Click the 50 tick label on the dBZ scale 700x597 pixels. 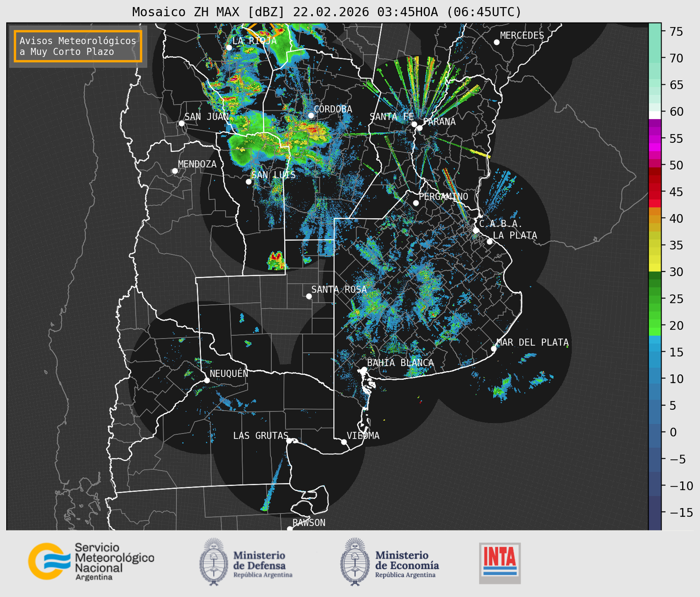point(676,165)
